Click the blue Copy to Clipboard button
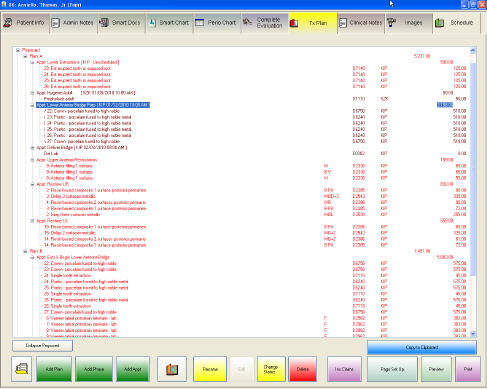This screenshot has height=389, width=487. tap(422, 347)
